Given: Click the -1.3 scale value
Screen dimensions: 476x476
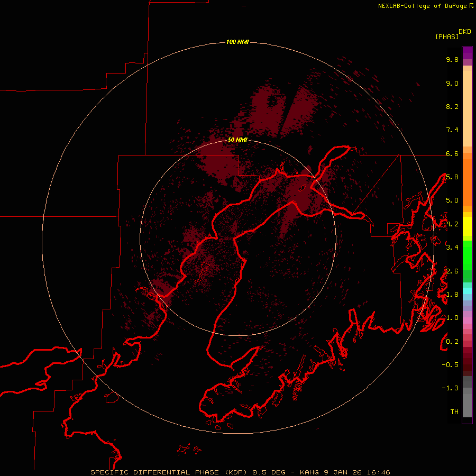Looking at the screenshot, I should coord(450,388).
